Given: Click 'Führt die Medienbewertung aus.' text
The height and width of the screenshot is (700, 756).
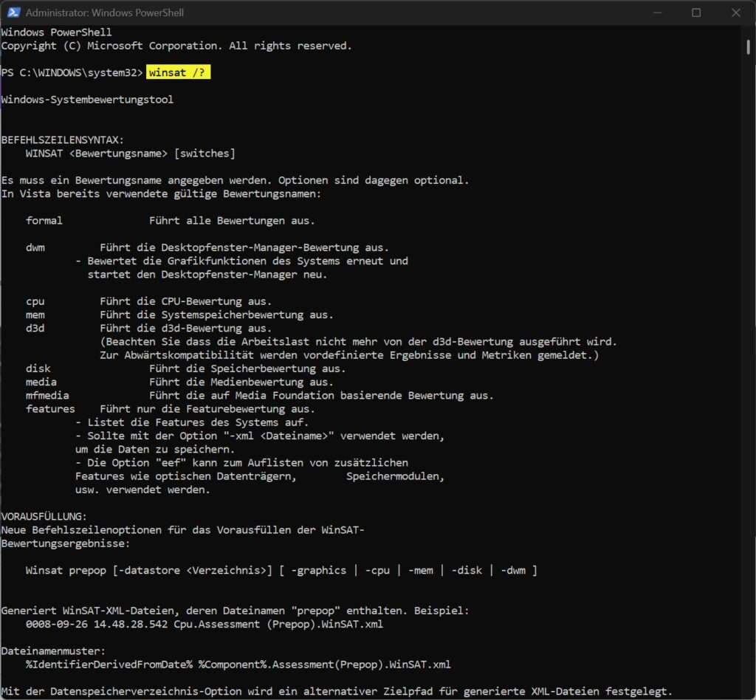Looking at the screenshot, I should [241, 382].
